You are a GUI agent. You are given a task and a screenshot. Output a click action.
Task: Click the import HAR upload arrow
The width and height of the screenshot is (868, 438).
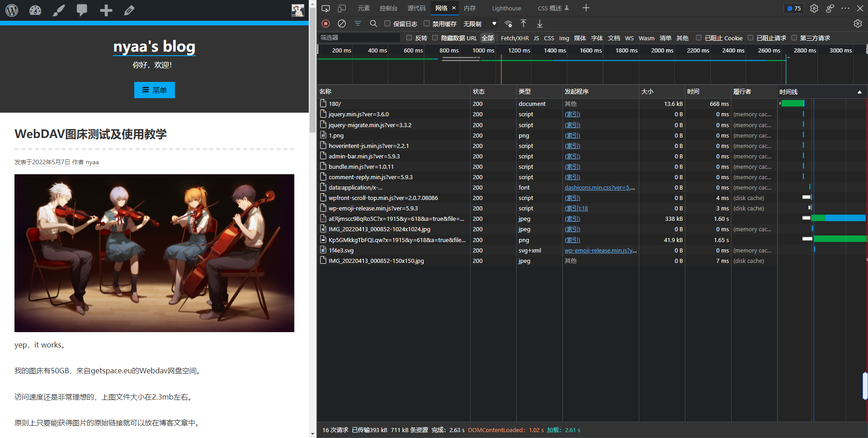(x=524, y=24)
